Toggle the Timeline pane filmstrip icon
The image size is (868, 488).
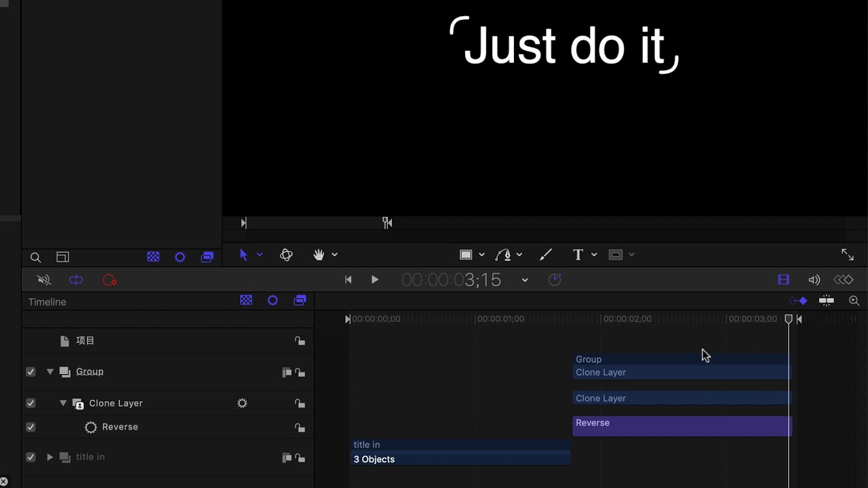click(x=783, y=279)
